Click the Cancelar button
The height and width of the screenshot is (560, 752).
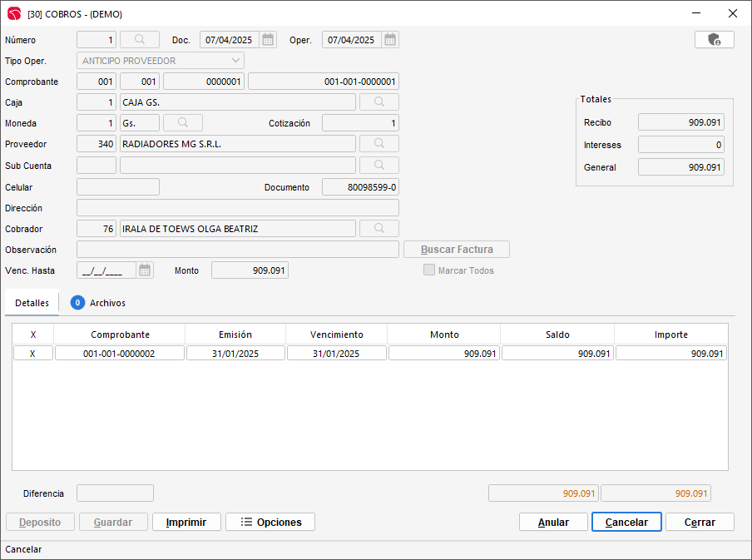coord(626,522)
